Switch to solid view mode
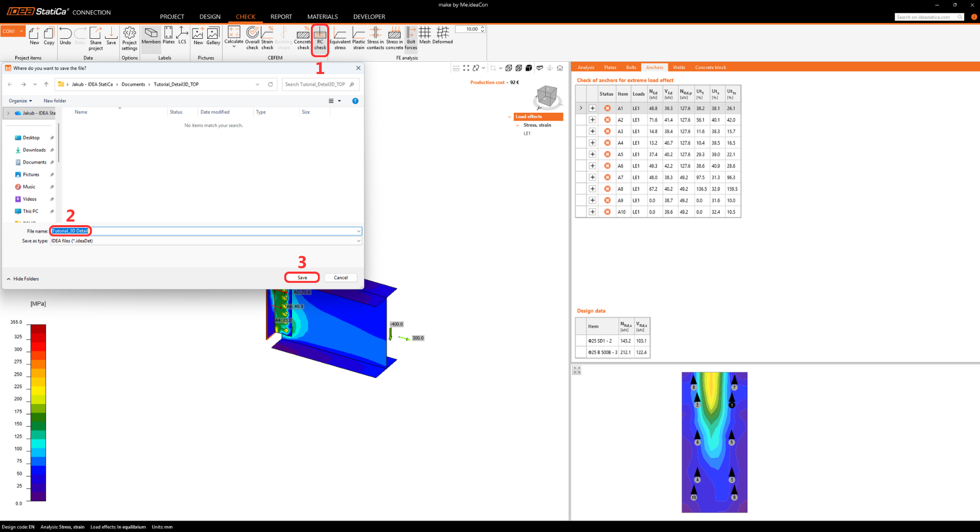Screen dimensions: 980x532 [x=529, y=68]
